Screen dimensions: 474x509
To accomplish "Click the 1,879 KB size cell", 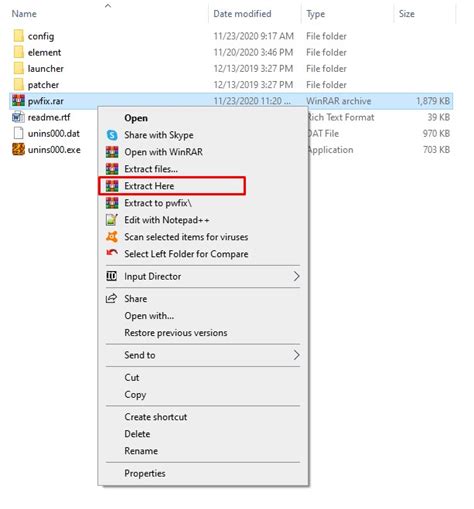I will (433, 101).
